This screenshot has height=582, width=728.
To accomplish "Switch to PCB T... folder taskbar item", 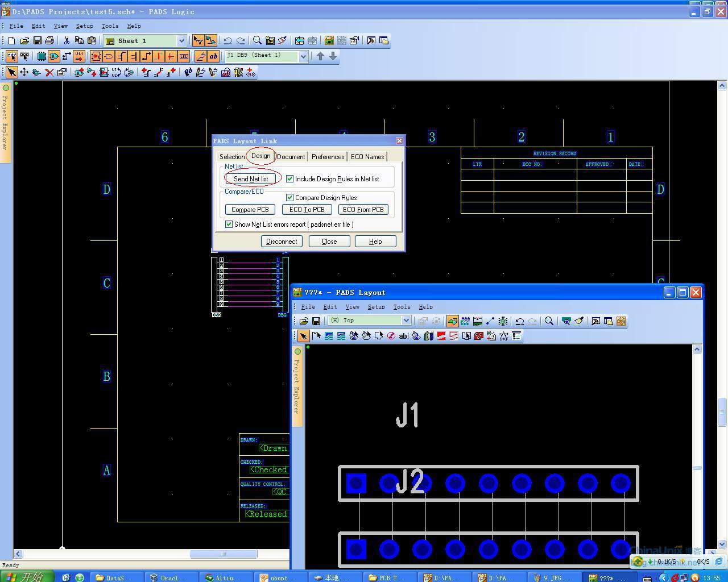I will pyautogui.click(x=391, y=577).
